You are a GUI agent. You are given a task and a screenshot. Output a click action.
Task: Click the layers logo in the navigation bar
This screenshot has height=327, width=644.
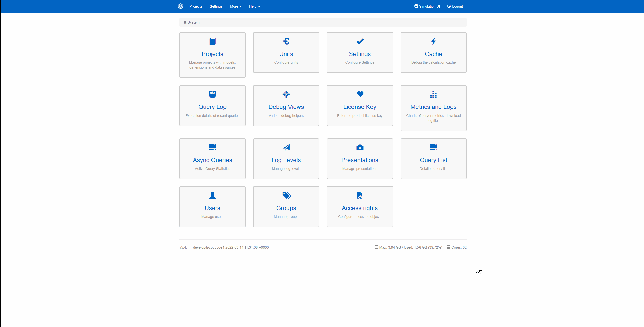coord(181,6)
